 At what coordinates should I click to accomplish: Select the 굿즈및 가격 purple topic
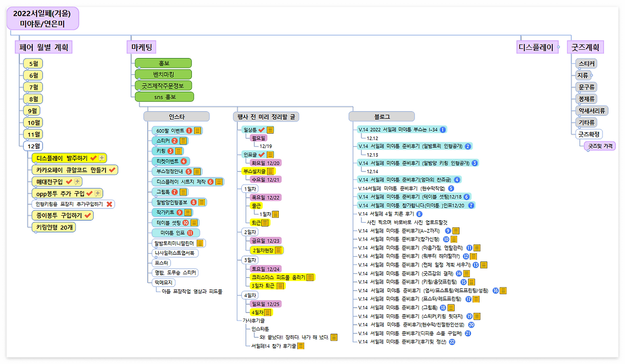pyautogui.click(x=600, y=145)
